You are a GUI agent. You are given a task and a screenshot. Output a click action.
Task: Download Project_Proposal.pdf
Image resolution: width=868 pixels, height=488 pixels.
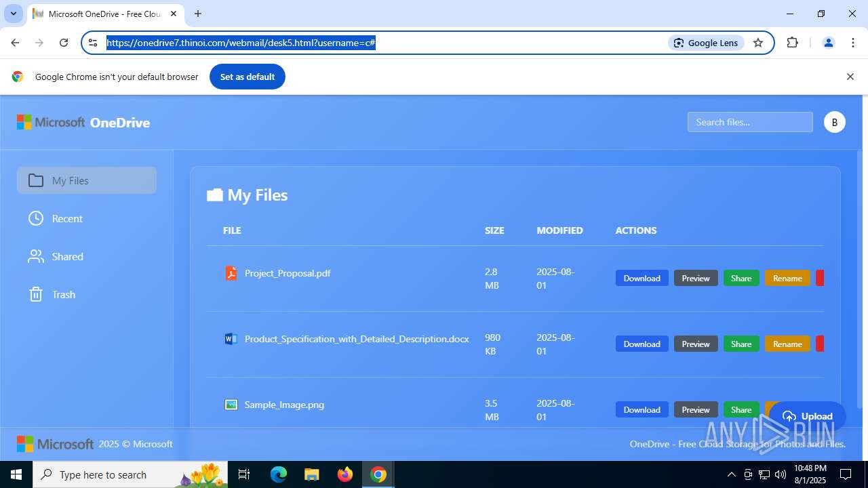[x=642, y=278]
